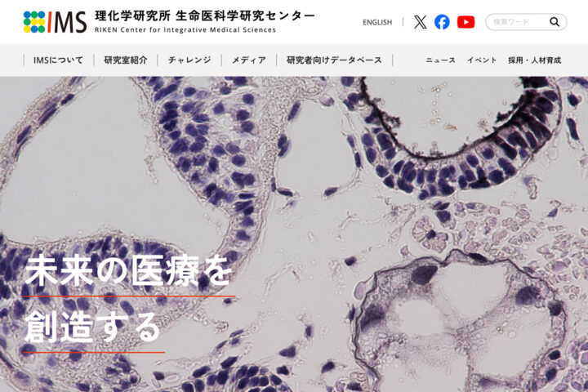Screen dimensions: 588x392
Task: Click the 理化学研究所 生命医科学研究センター title
Action: 205,16
